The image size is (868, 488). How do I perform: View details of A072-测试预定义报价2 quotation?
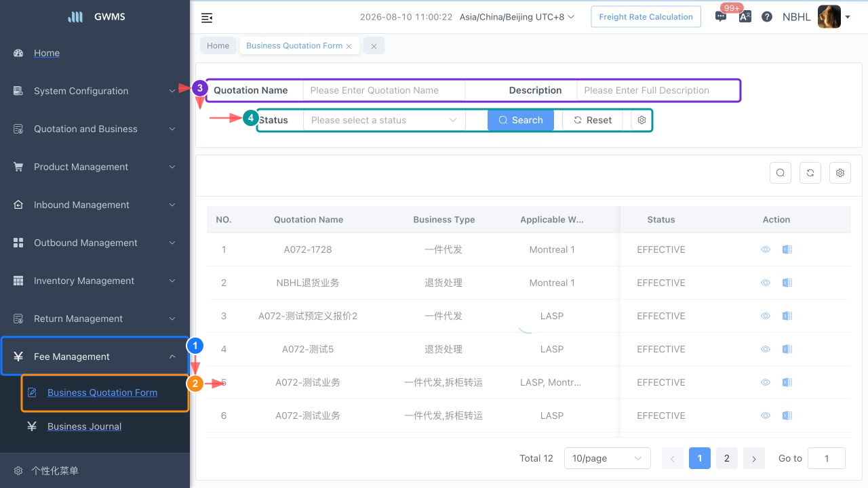click(x=766, y=316)
